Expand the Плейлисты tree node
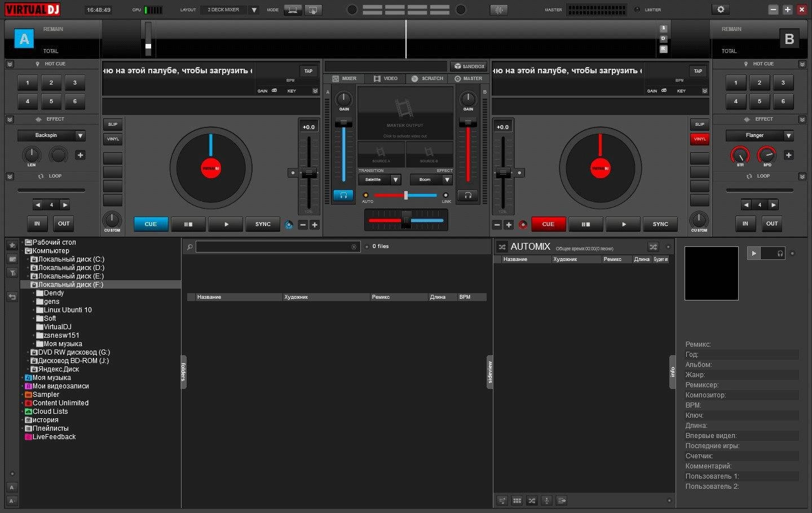The height and width of the screenshot is (513, 812). click(22, 428)
